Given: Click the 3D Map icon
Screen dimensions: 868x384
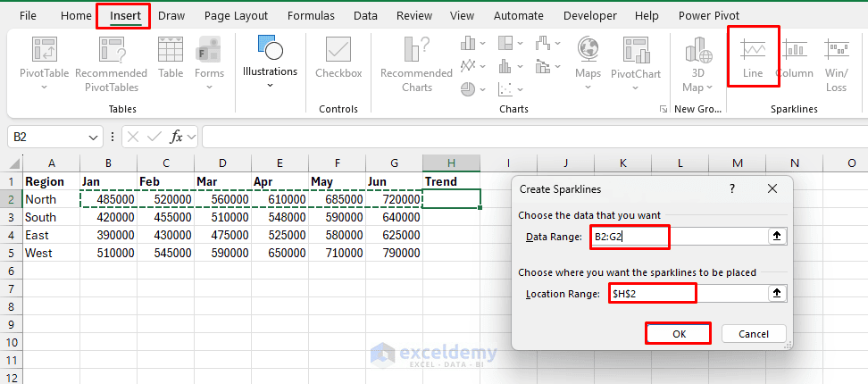Looking at the screenshot, I should tap(698, 52).
